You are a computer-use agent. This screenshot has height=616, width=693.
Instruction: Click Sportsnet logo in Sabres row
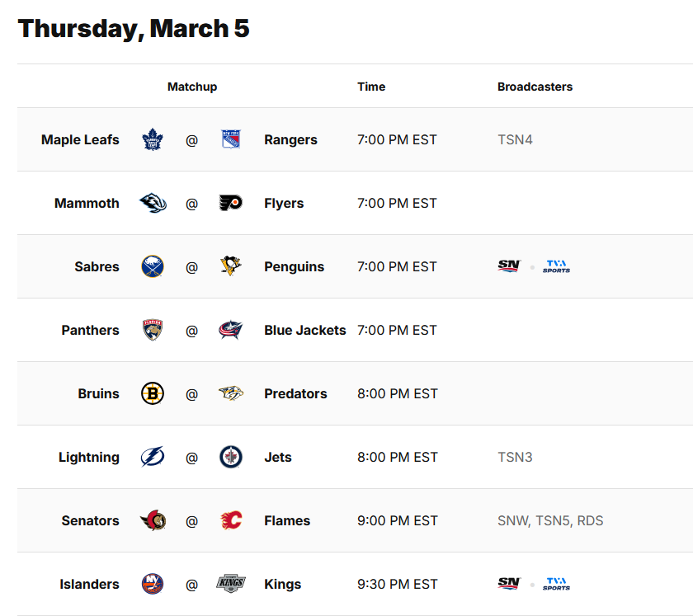509,267
